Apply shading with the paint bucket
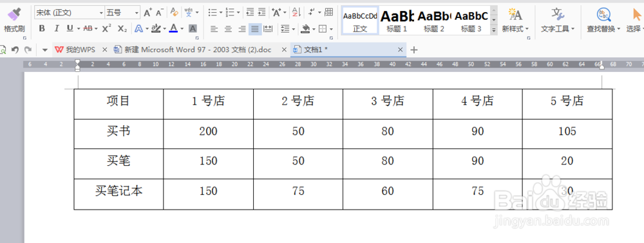This screenshot has width=644, height=243. [305, 29]
